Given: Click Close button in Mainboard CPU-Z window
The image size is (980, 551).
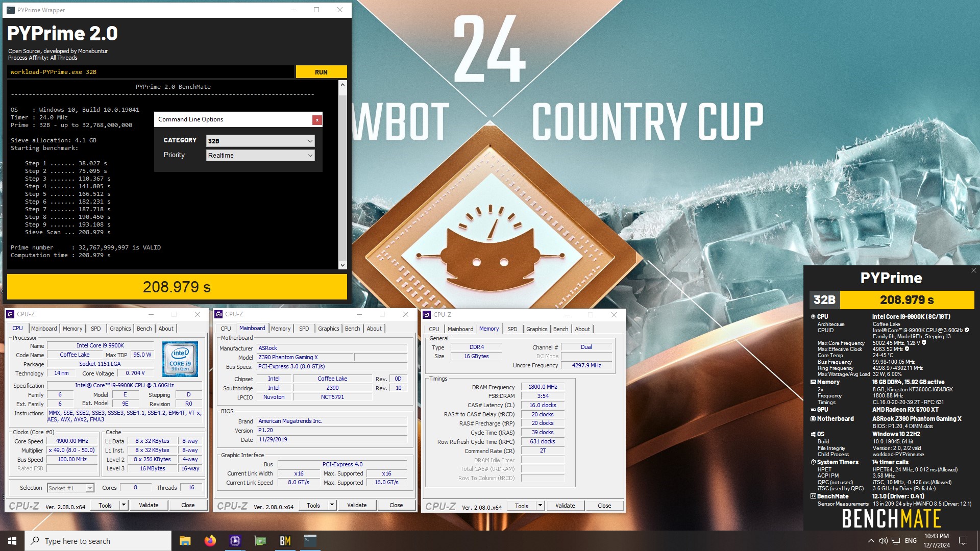Looking at the screenshot, I should pyautogui.click(x=396, y=505).
